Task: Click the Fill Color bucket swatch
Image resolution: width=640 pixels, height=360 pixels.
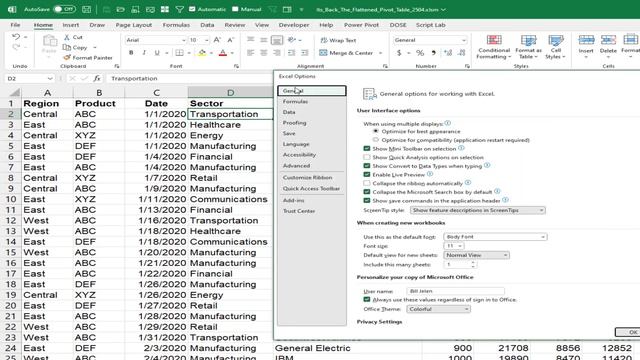Action: pyautogui.click(x=202, y=53)
